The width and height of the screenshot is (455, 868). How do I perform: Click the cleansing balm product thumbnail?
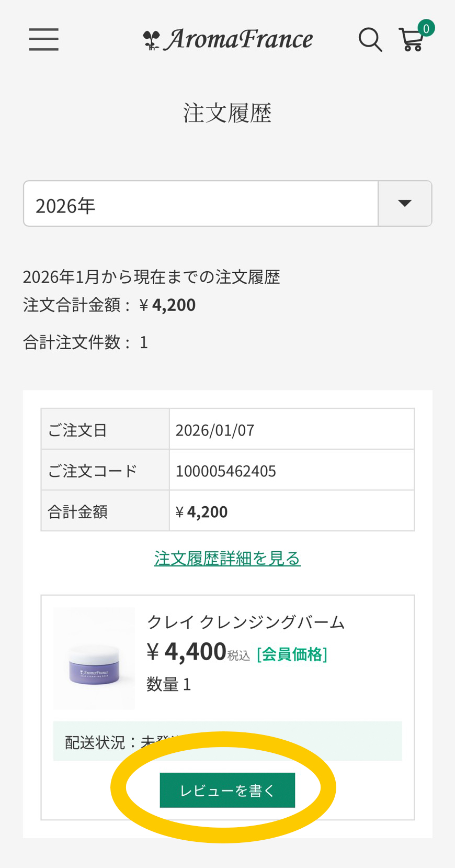coord(94,659)
